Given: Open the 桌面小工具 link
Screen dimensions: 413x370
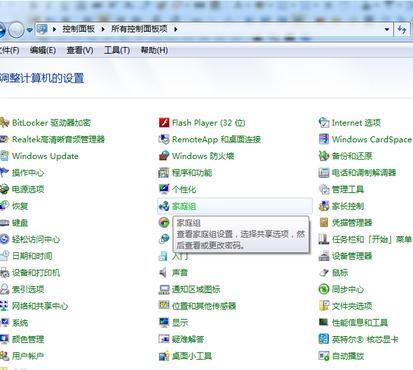Looking at the screenshot, I should (x=192, y=356).
